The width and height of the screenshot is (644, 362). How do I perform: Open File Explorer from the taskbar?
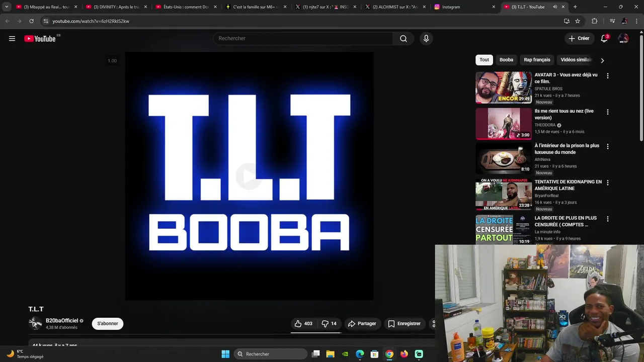tap(330, 354)
